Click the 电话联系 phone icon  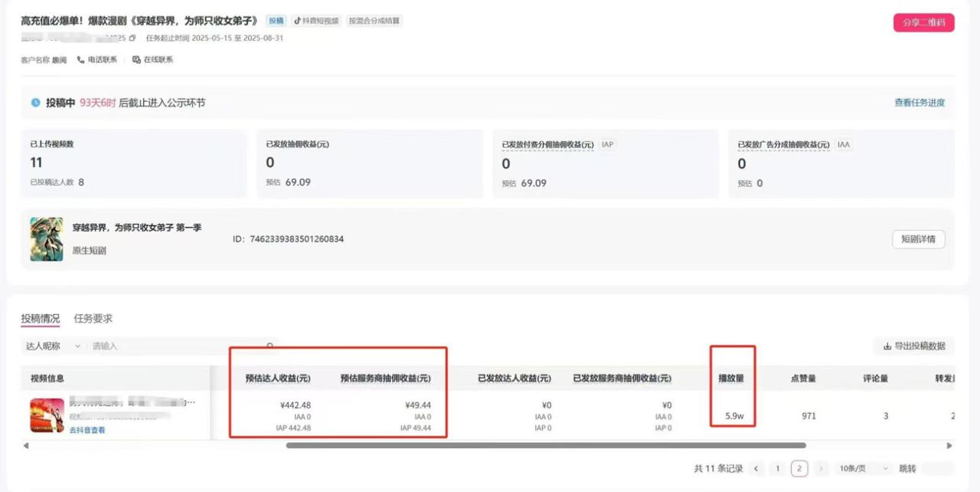(80, 60)
